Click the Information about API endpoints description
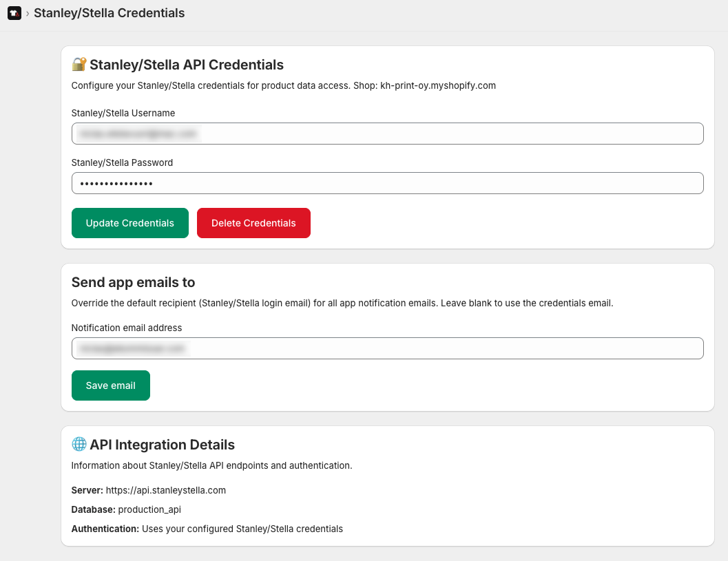Image resolution: width=728 pixels, height=561 pixels. [x=211, y=465]
